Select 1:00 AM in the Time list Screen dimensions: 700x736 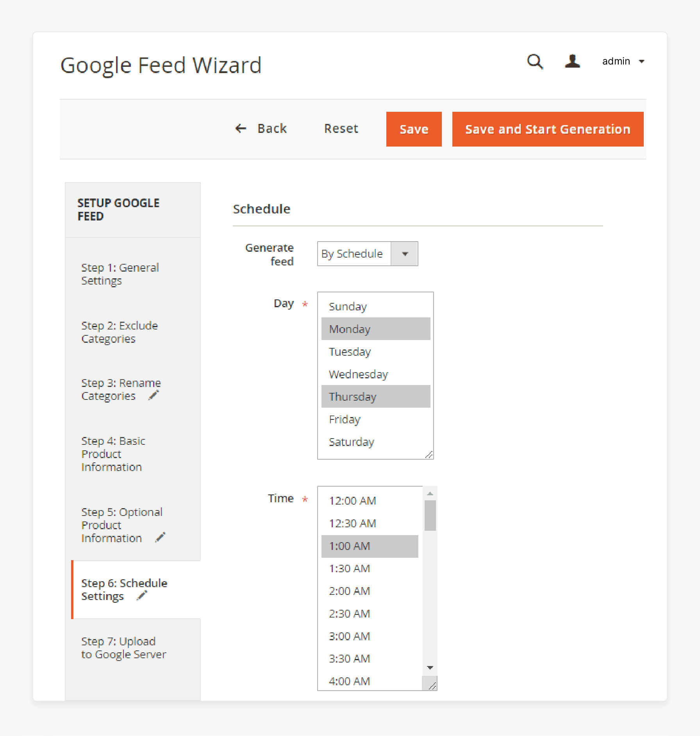point(370,546)
